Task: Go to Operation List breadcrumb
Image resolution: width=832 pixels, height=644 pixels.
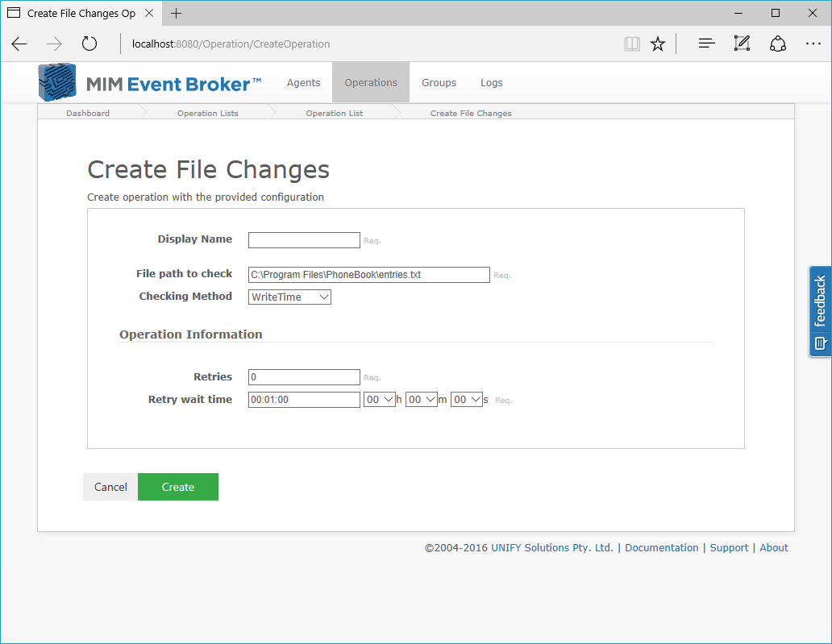Action: coord(335,113)
